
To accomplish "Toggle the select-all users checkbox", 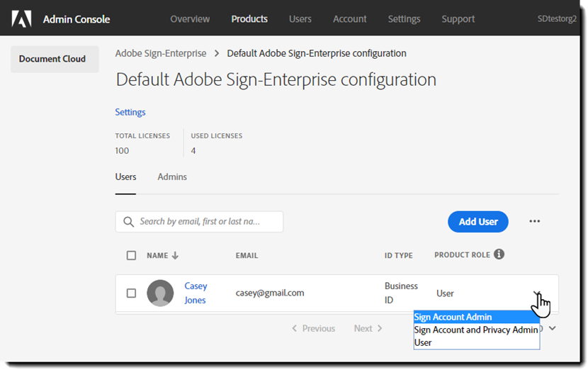I will pyautogui.click(x=131, y=255).
